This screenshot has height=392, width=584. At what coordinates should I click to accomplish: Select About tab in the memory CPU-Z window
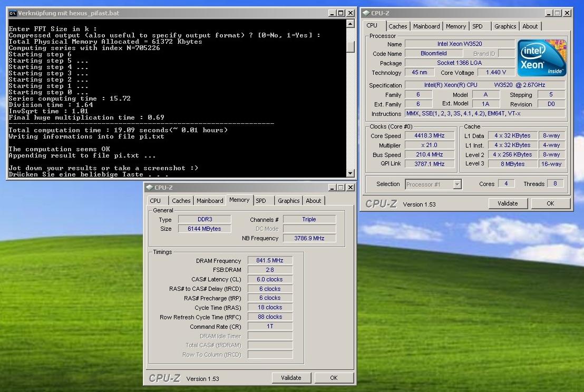(313, 201)
